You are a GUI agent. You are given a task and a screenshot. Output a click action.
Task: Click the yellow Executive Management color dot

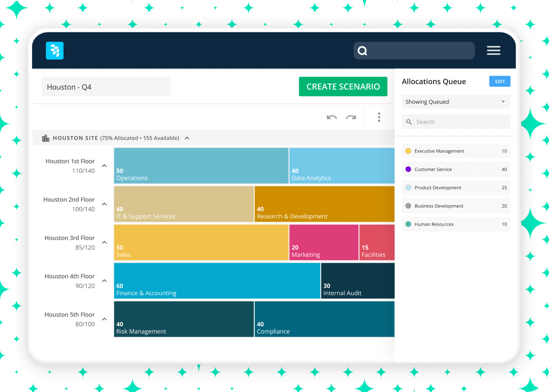point(408,151)
